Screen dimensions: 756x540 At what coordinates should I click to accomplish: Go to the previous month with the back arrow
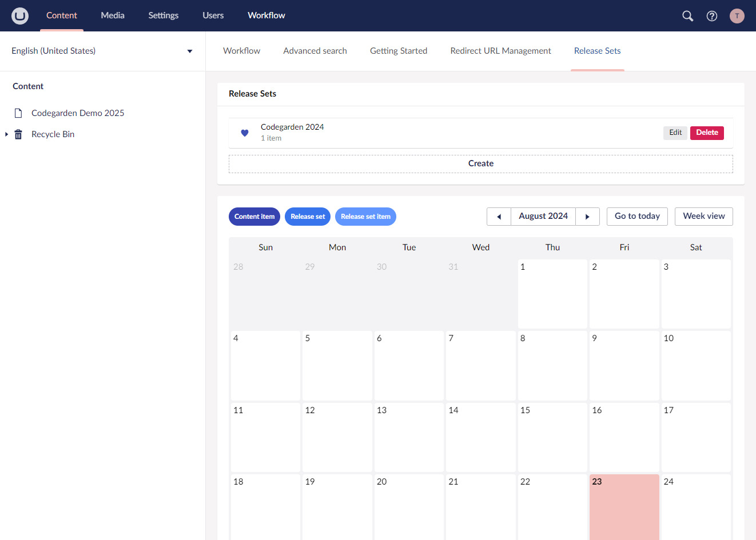click(498, 216)
